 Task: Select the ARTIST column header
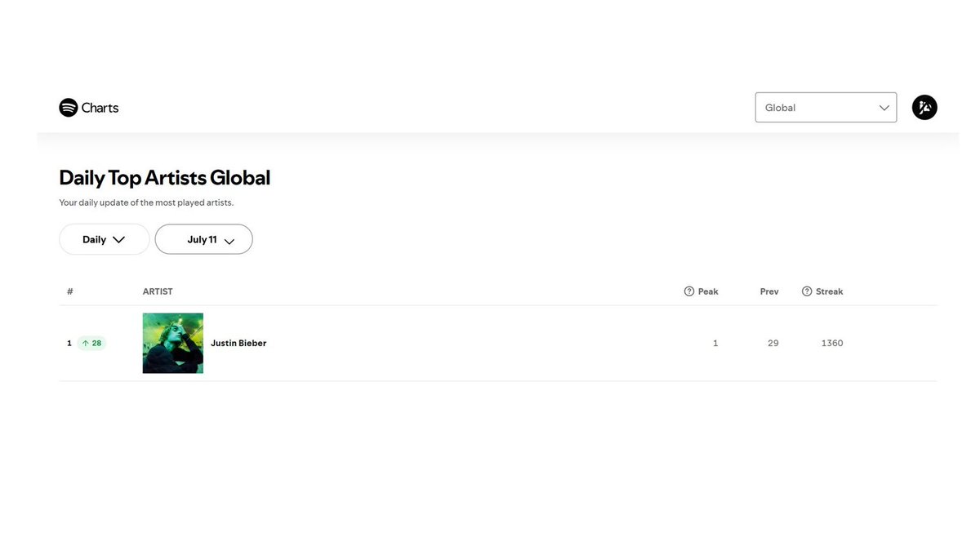click(158, 291)
